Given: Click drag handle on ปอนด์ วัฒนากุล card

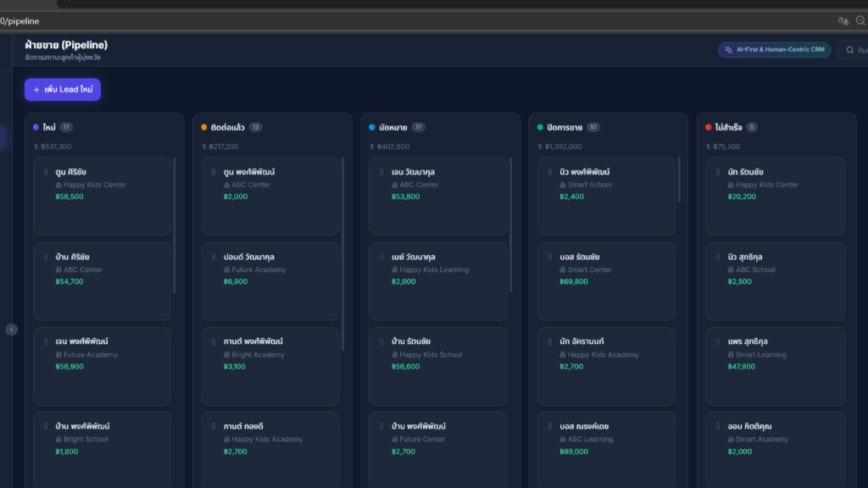Looking at the screenshot, I should click(214, 257).
